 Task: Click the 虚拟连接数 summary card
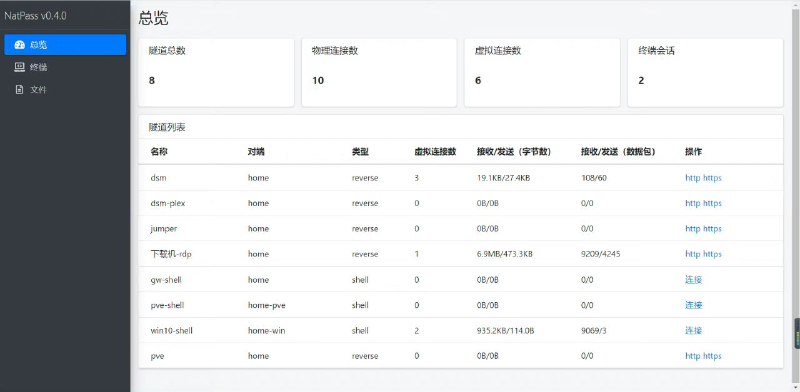coord(542,72)
